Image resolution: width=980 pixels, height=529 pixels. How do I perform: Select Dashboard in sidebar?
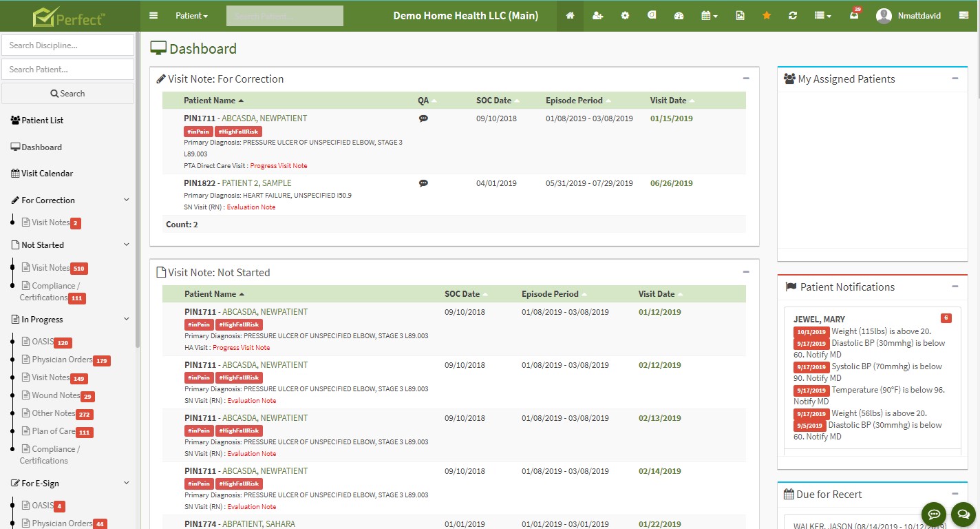[36, 147]
